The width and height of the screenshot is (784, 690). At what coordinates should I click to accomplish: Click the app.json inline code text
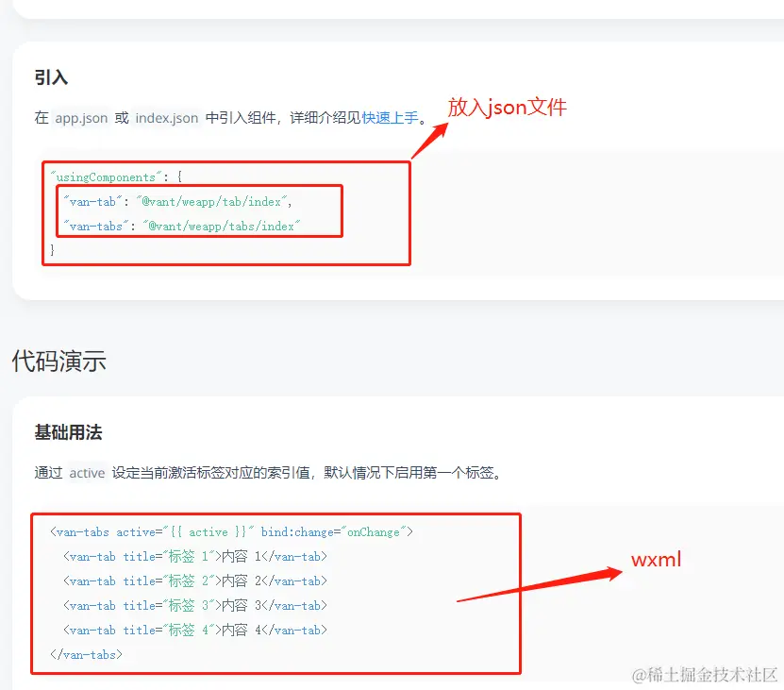click(x=81, y=118)
